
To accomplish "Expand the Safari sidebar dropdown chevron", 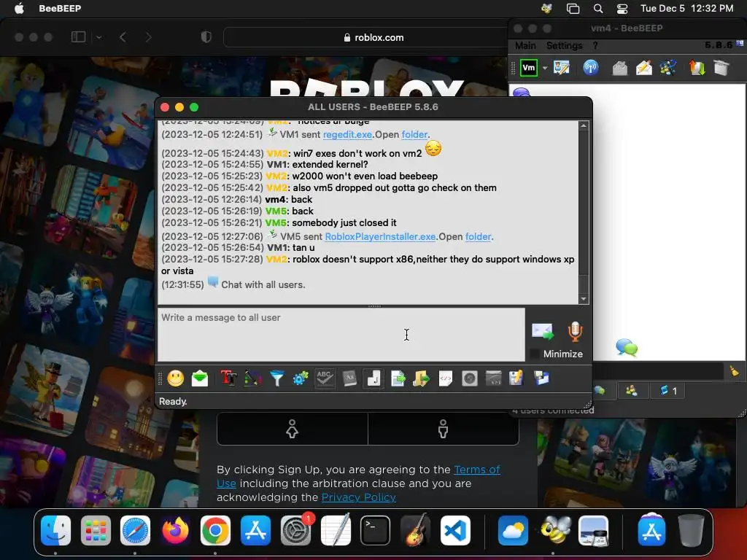I will [x=99, y=37].
